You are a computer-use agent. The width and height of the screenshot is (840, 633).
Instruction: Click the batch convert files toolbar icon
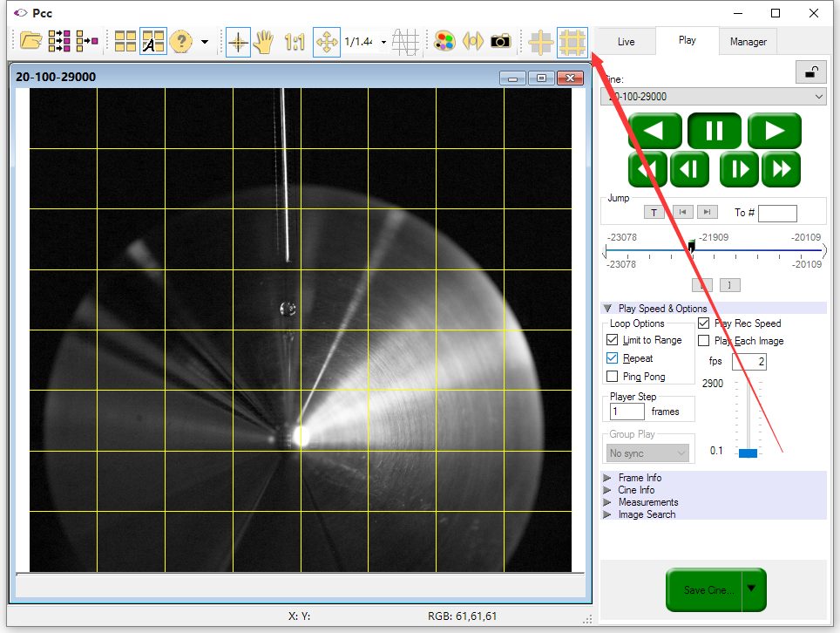coord(59,41)
